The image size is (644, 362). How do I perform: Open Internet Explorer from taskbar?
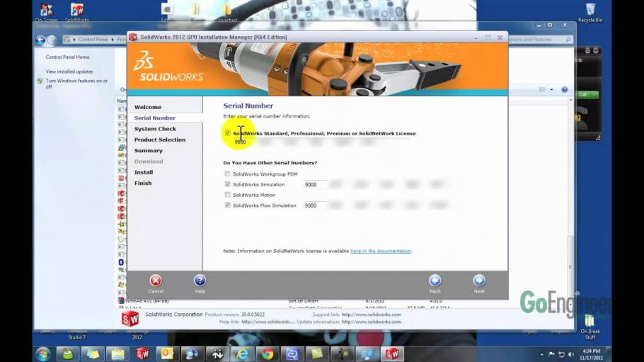pos(242,353)
